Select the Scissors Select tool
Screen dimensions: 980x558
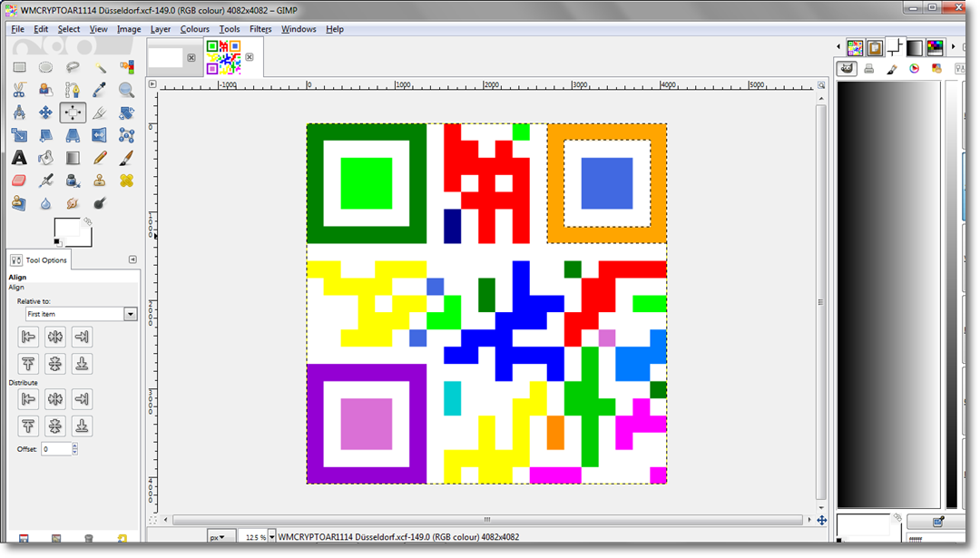coord(19,90)
